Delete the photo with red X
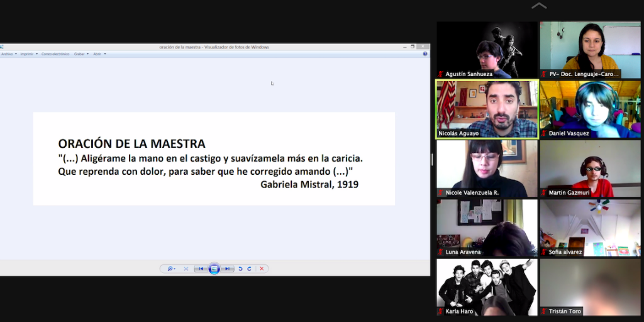 point(262,269)
